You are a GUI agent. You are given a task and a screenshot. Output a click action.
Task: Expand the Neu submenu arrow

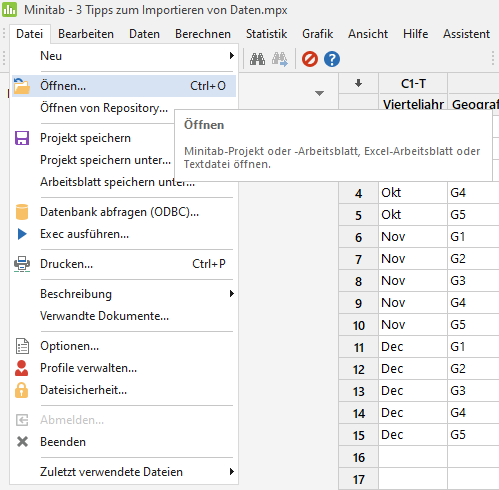(x=232, y=56)
